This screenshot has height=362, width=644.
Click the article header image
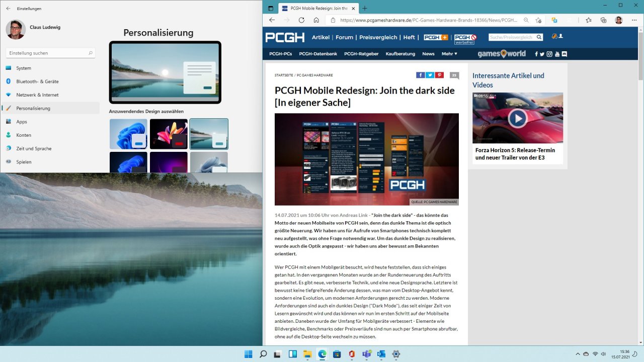[367, 159]
